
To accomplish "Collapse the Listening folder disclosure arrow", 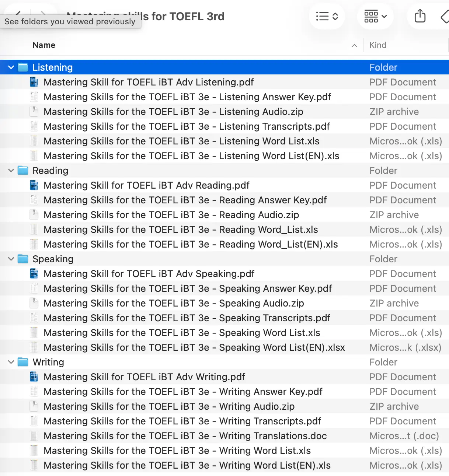I will 11,67.
